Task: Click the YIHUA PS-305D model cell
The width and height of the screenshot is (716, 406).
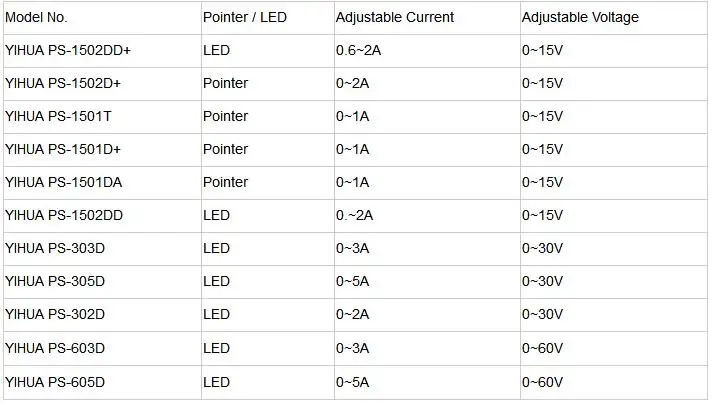Action: click(102, 282)
